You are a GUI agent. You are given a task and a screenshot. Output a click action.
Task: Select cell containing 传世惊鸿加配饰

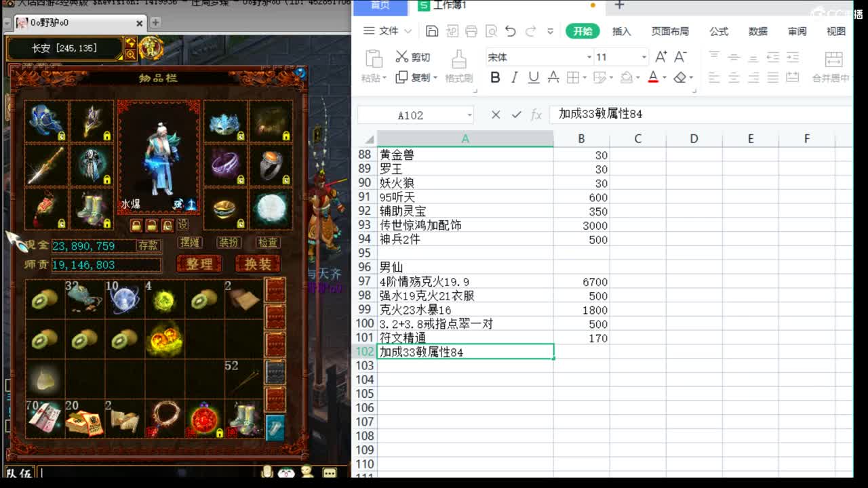[x=465, y=225]
